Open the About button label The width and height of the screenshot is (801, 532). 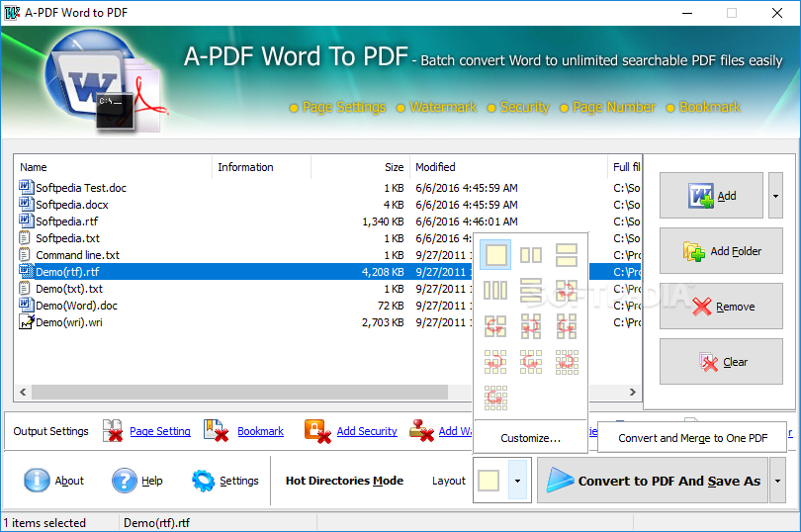point(69,481)
